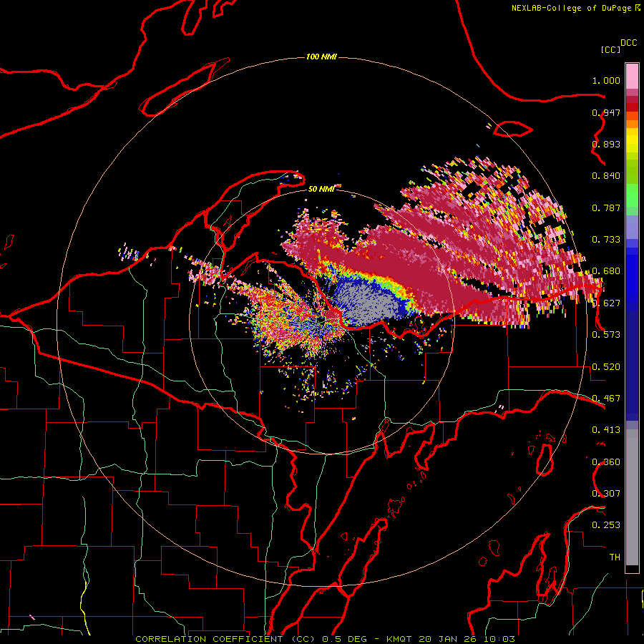Click the 100 NMI range ring label
The image size is (644, 644).
pos(321,57)
